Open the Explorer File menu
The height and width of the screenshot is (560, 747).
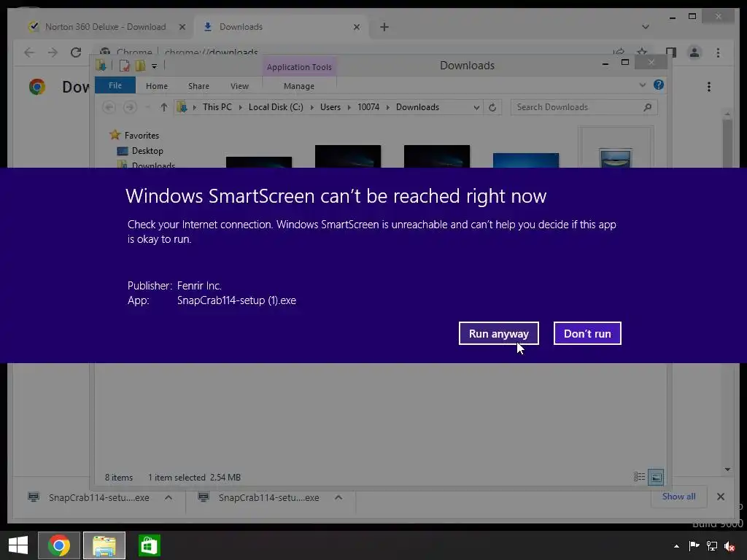[115, 85]
